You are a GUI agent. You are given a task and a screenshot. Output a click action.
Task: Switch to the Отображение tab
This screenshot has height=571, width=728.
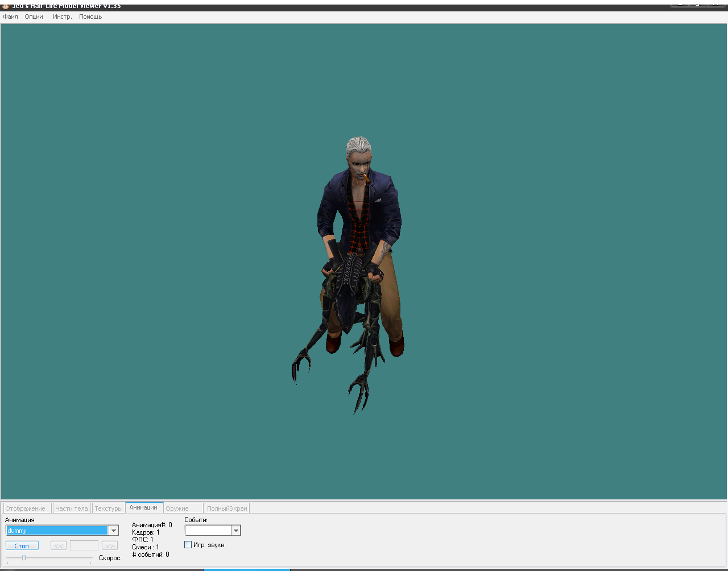pyautogui.click(x=27, y=508)
